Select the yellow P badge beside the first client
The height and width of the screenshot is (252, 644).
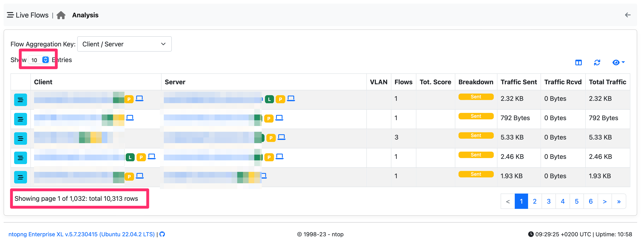coord(129,99)
